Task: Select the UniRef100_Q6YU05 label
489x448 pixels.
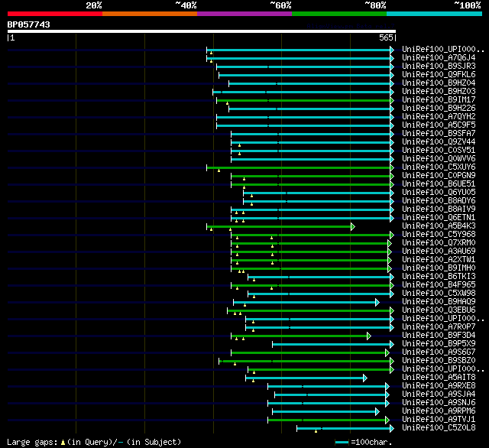Action: (439, 193)
